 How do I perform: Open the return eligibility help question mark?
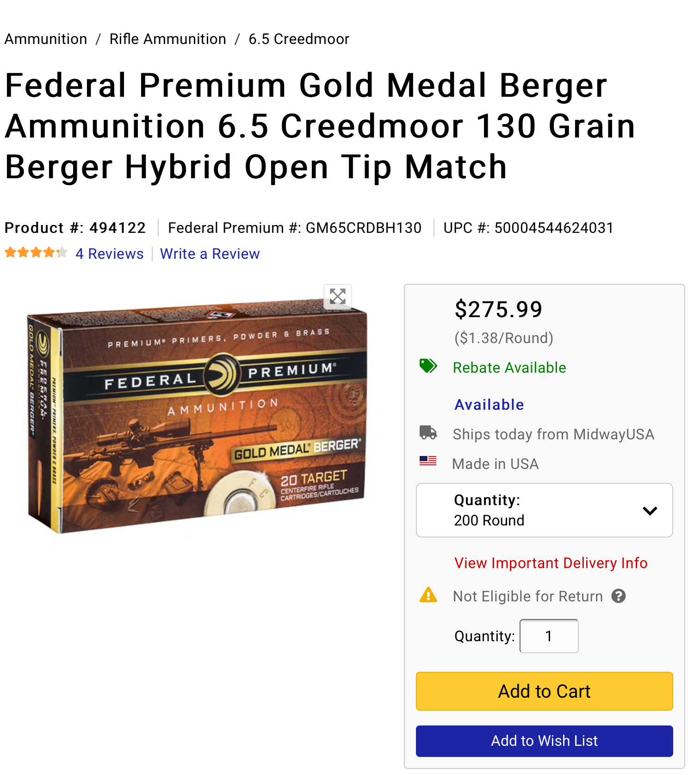click(x=619, y=596)
